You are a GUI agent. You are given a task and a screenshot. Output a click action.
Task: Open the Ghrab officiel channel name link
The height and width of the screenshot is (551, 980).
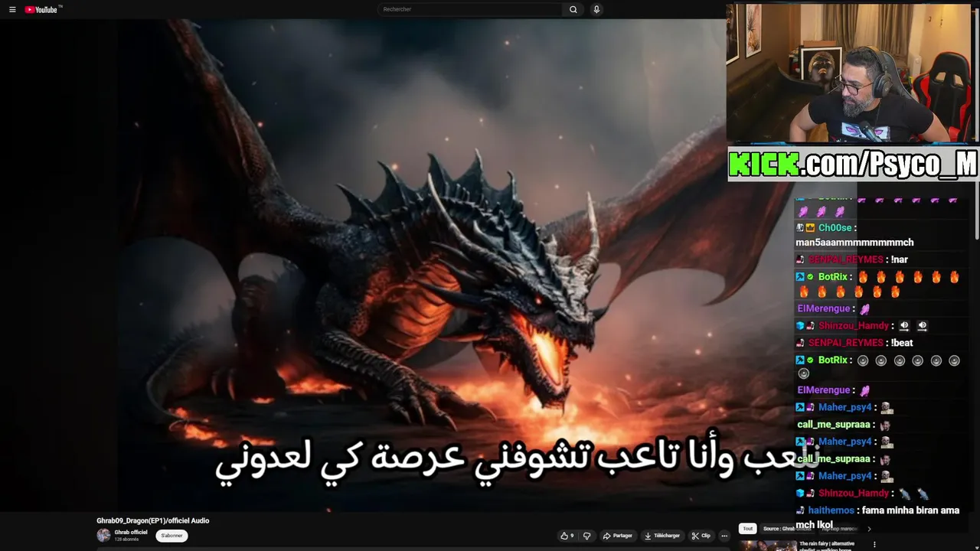pos(131,532)
